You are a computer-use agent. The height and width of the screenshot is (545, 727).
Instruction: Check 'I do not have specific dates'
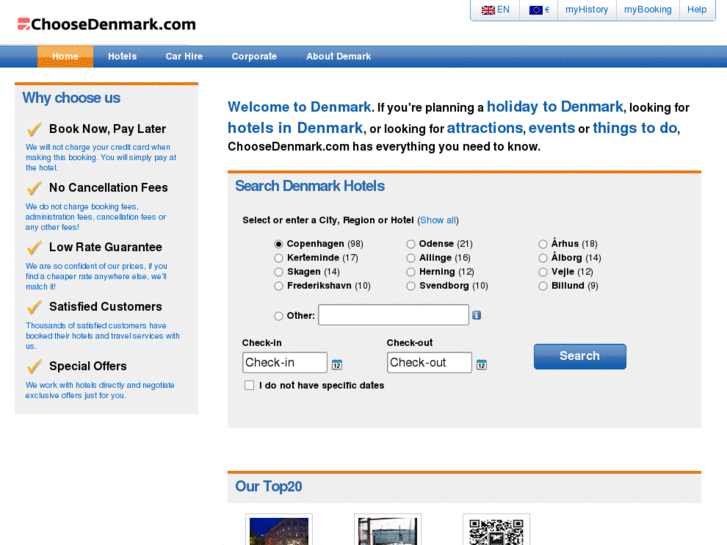[249, 385]
